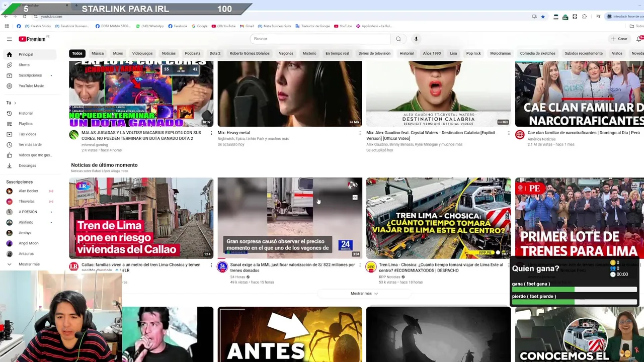Open the browser apps grid in bookmarks bar
The image size is (644, 362).
(x=7, y=26)
